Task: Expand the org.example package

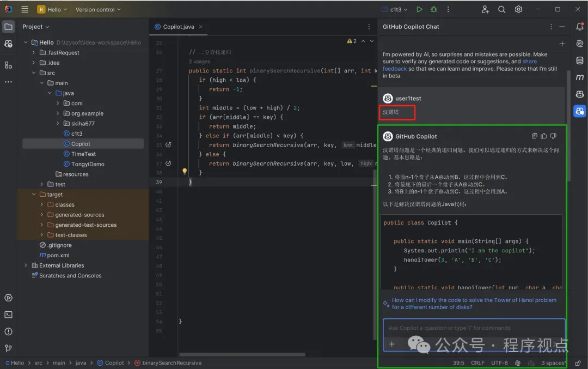Action: (x=58, y=113)
